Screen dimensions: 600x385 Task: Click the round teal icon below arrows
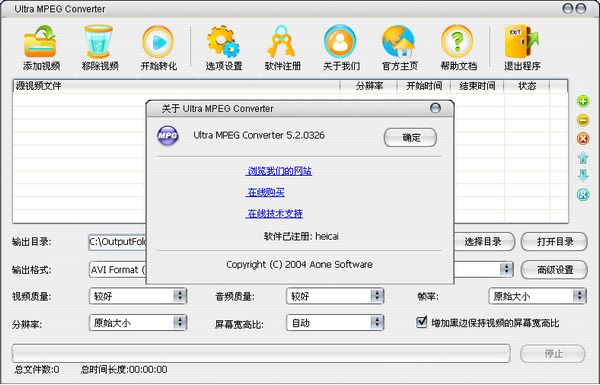point(583,194)
